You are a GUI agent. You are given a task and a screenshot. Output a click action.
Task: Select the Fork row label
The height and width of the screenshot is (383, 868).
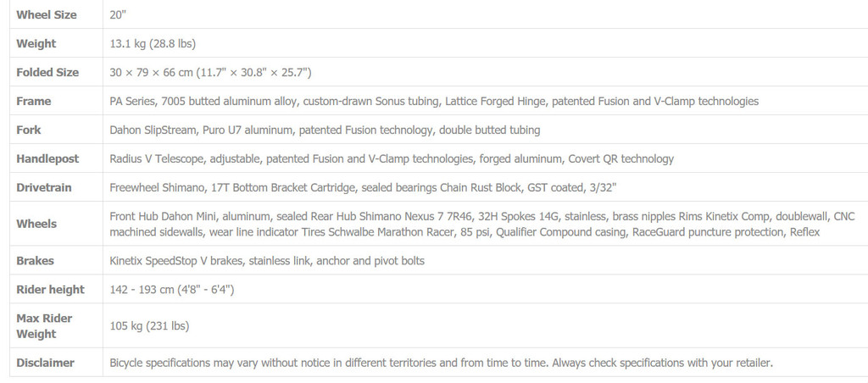pos(29,130)
